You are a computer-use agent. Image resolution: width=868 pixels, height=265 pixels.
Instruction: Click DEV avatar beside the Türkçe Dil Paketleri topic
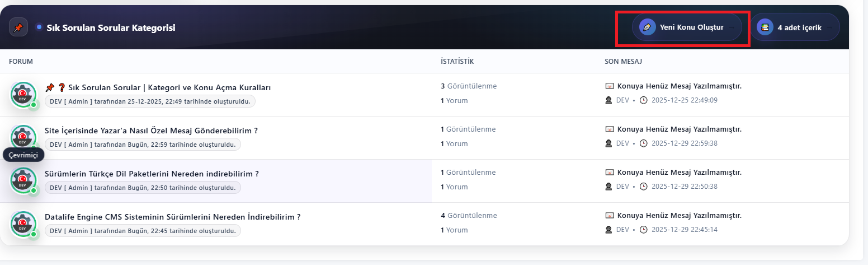(x=23, y=180)
